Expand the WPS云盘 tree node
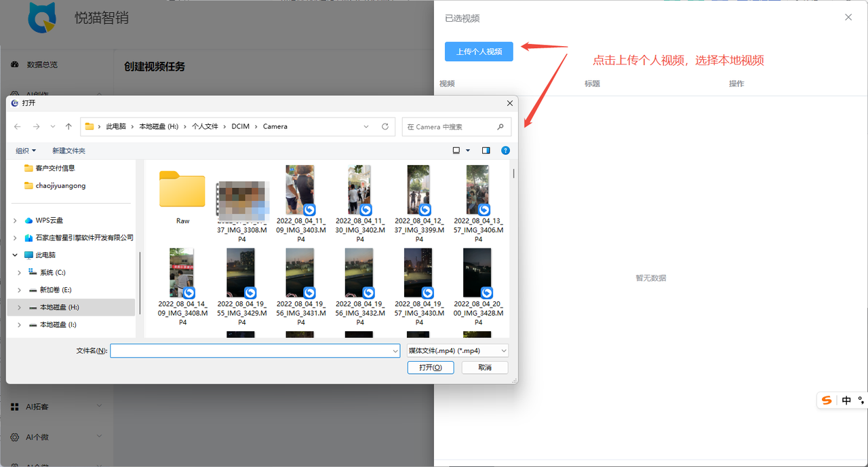 [16, 221]
